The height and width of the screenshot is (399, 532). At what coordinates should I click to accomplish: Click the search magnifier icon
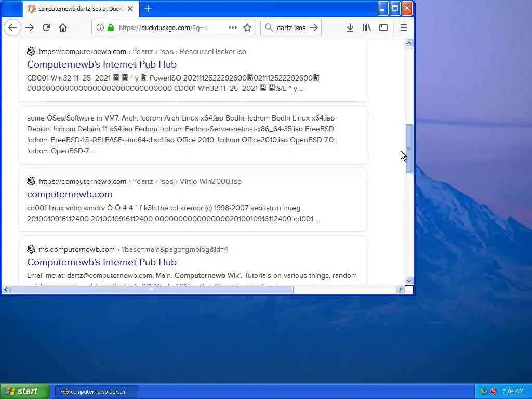(x=269, y=28)
